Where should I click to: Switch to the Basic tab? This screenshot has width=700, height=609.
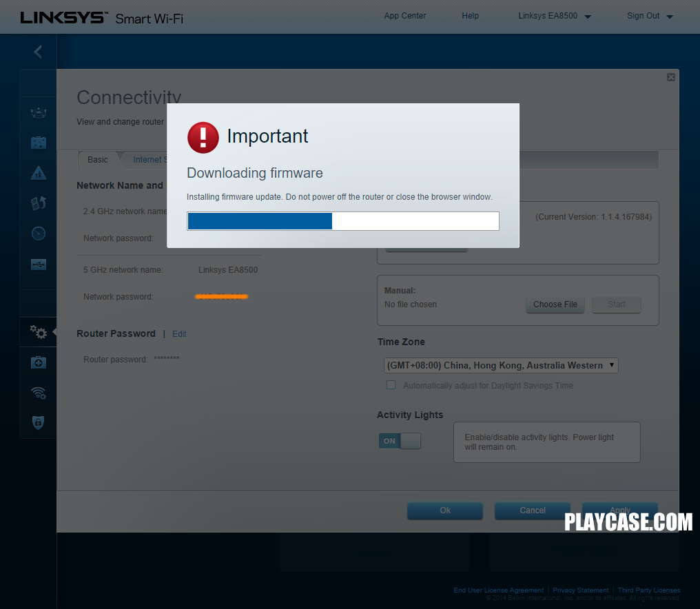(x=98, y=160)
